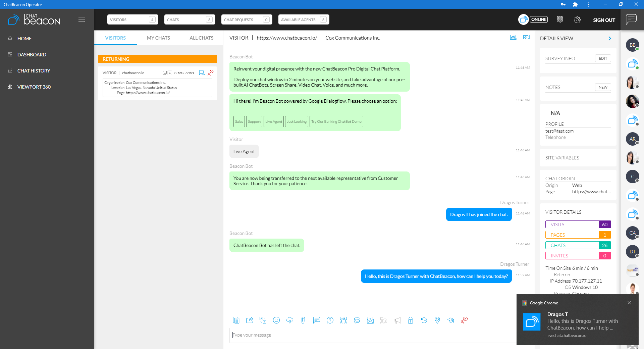Click the SIGN OUT button
Image resolution: width=644 pixels, height=349 pixels.
tap(604, 20)
